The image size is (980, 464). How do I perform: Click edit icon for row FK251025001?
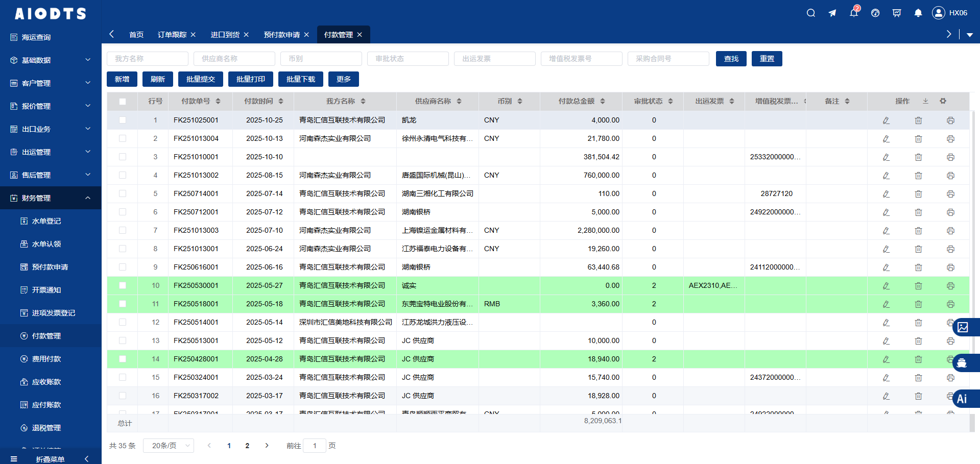[886, 120]
